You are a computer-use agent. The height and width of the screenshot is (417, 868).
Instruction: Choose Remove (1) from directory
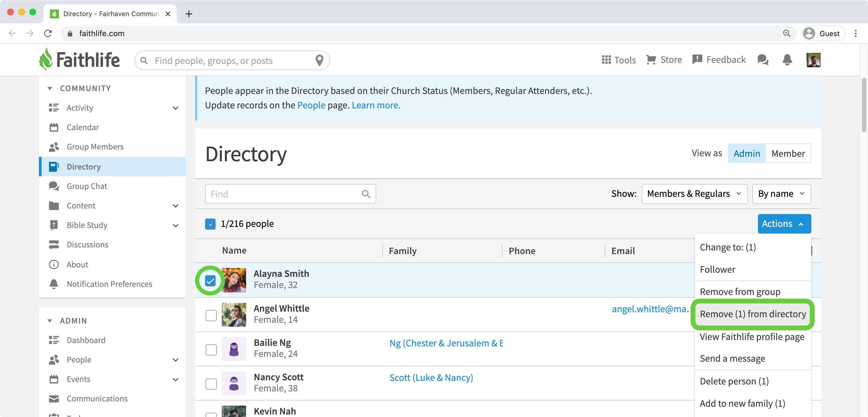click(x=753, y=314)
